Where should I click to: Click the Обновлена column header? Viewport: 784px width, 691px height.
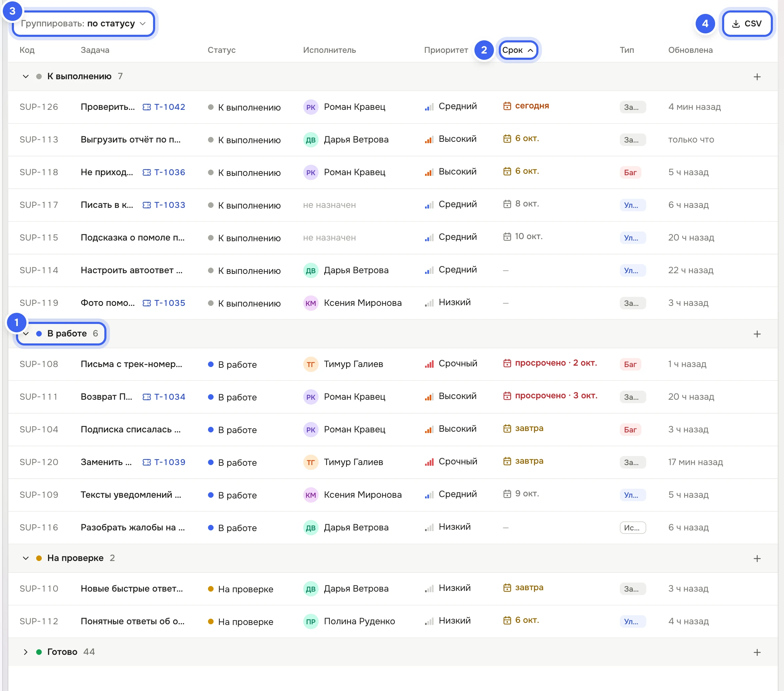click(x=690, y=50)
